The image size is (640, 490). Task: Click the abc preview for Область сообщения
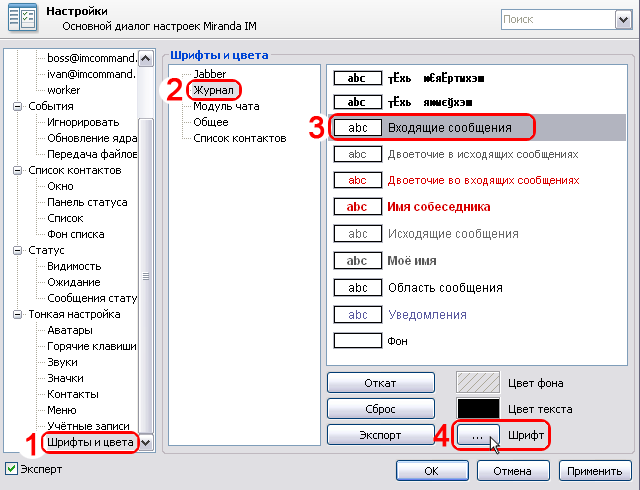357,287
